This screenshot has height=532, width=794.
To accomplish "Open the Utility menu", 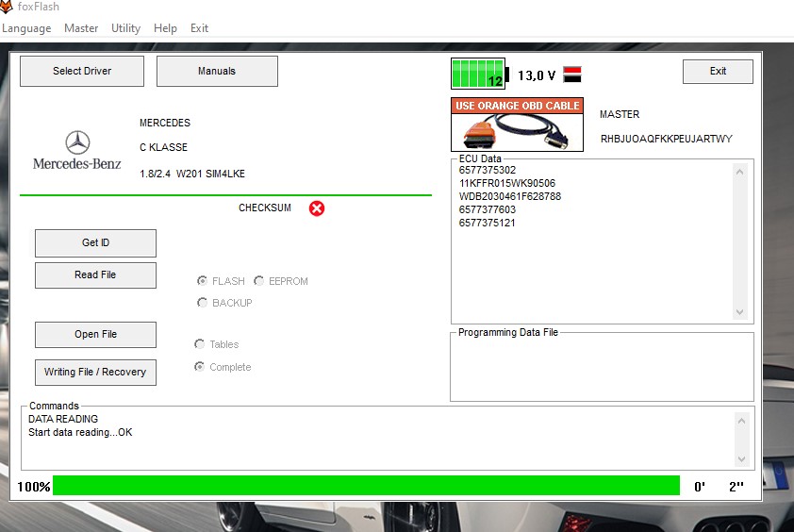I will [x=125, y=28].
